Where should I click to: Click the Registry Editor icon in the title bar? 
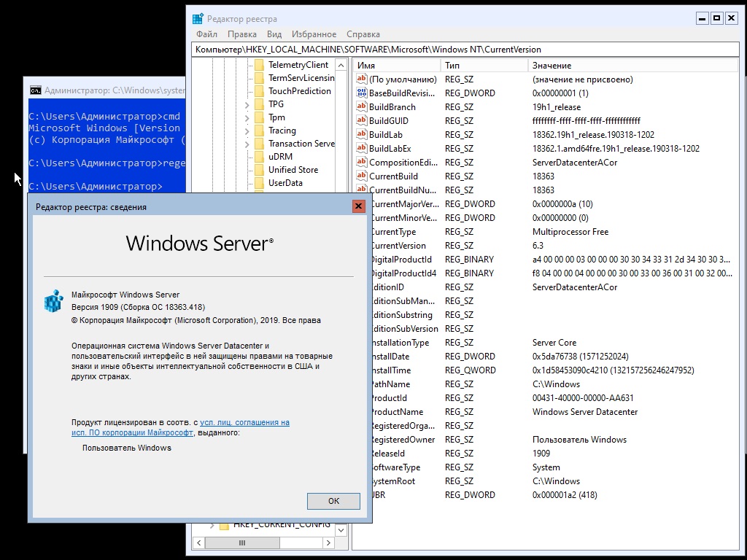[198, 19]
